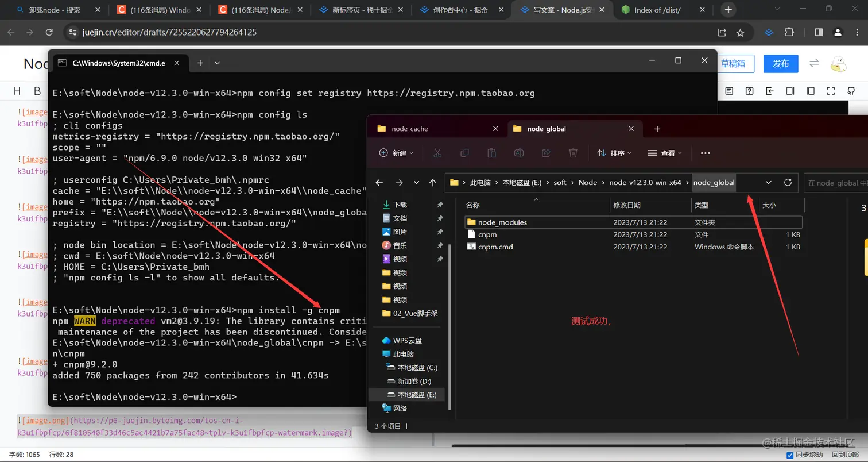Open the GitHub icon in editor toolbar
Screen dimensions: 868x462
851,91
